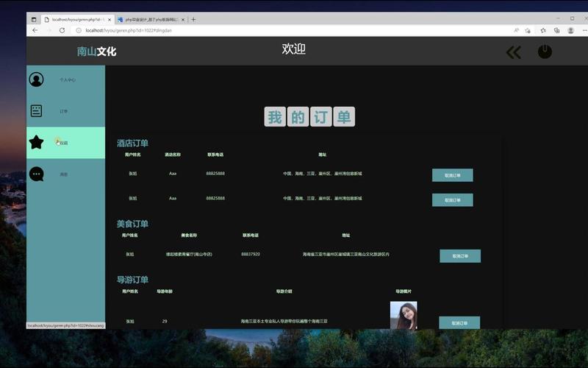588x368 pixels.
Task: Click the address bar URL field
Action: point(293,30)
